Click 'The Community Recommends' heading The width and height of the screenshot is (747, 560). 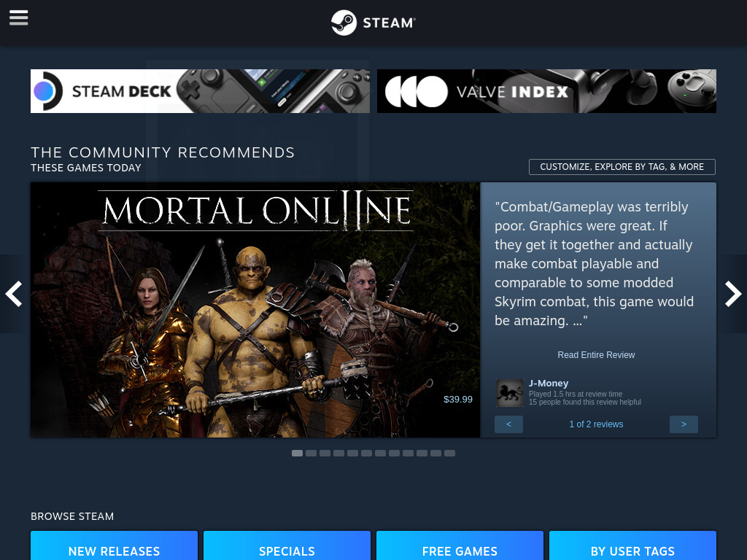tap(163, 152)
